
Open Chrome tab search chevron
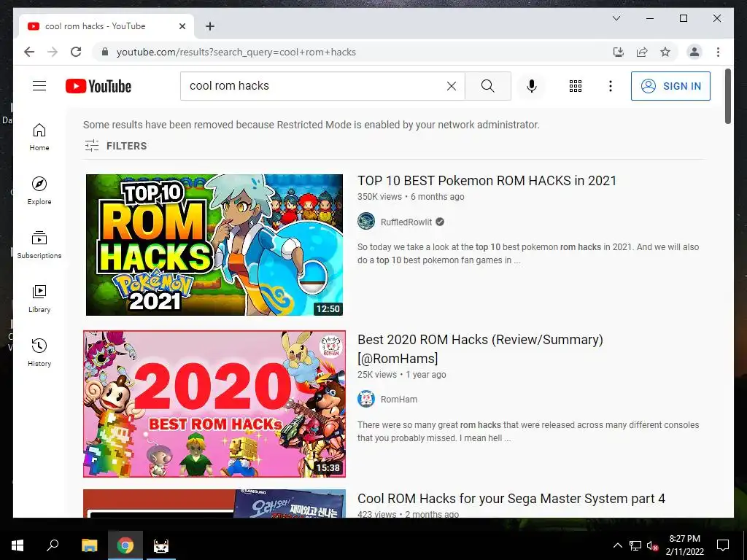[616, 18]
